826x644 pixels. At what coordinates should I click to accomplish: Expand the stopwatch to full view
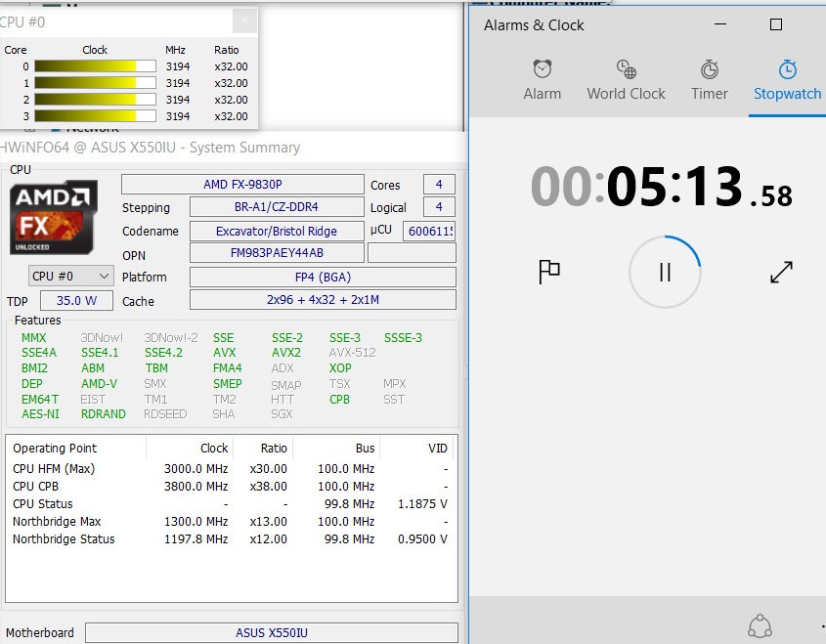pos(781,272)
